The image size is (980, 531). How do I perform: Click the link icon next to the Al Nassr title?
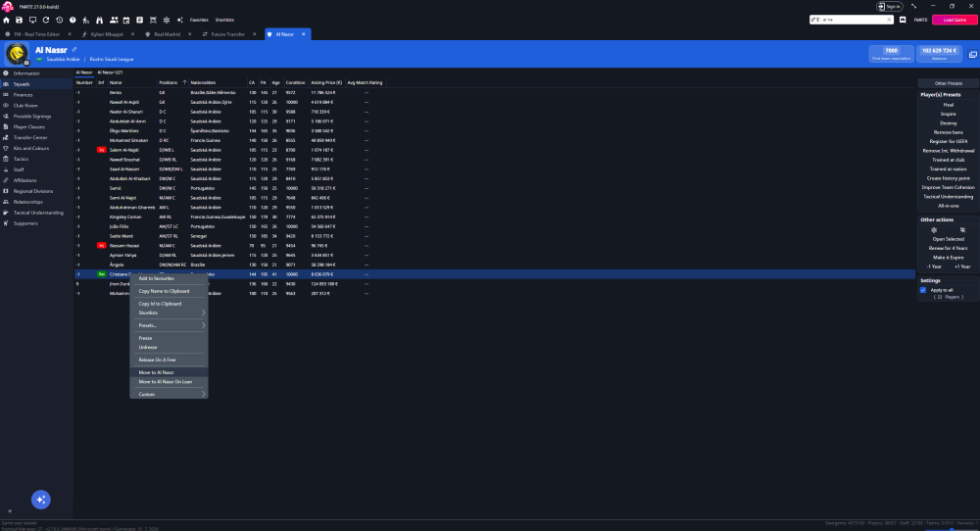[74, 49]
